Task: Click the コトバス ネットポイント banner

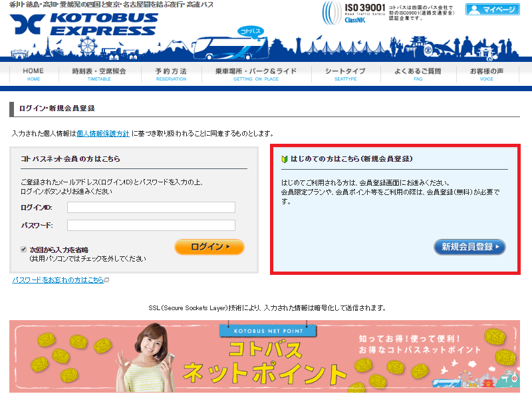Action: click(x=266, y=356)
